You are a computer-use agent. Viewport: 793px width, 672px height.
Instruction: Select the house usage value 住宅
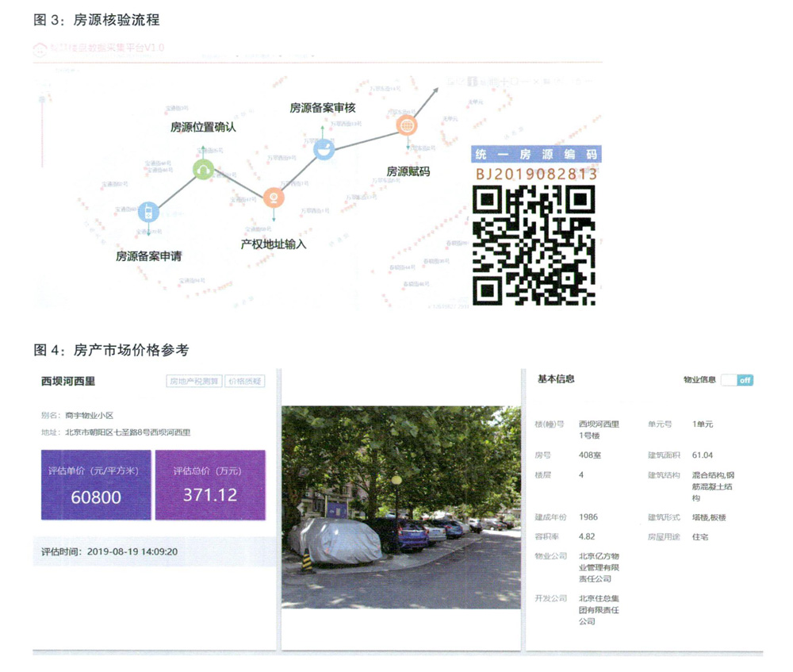click(x=700, y=537)
